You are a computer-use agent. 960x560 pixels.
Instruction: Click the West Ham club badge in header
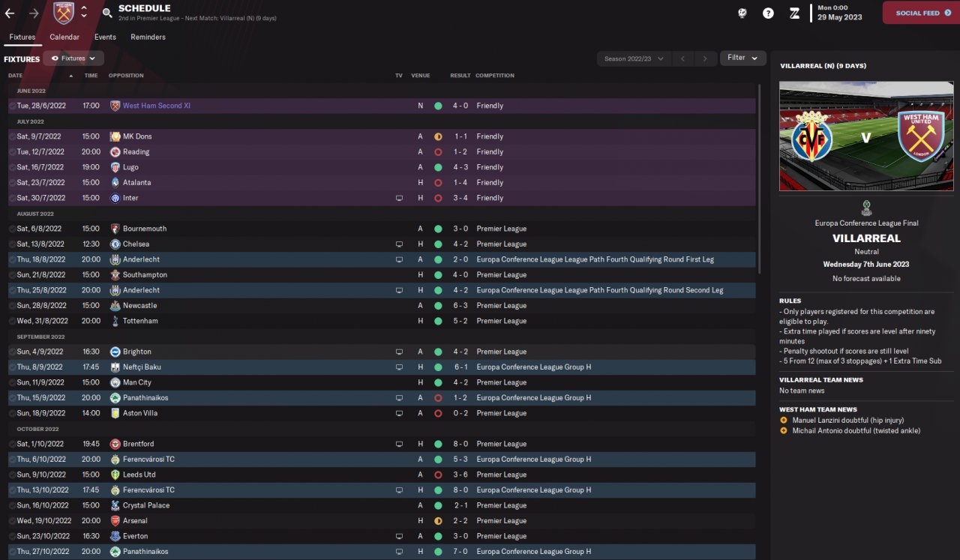tap(64, 13)
